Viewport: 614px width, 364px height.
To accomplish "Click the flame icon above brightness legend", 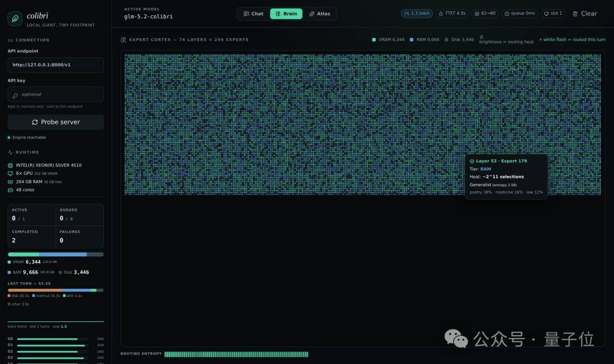I will (482, 37).
